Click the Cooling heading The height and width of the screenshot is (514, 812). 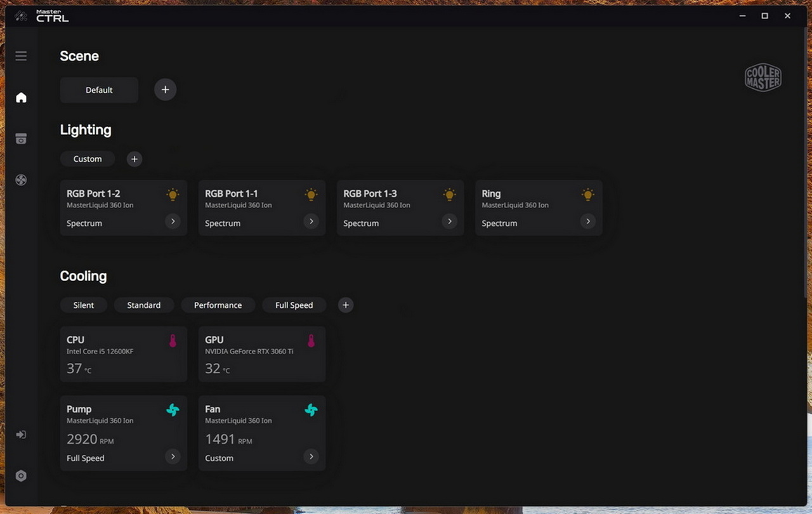(83, 276)
